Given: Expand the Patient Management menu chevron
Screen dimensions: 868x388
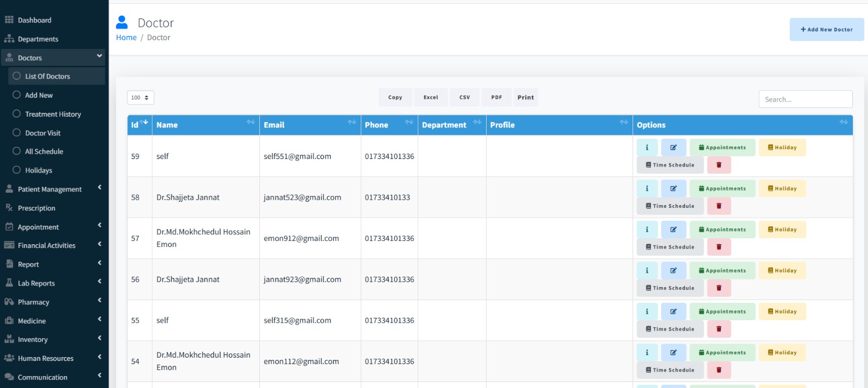Looking at the screenshot, I should click(x=100, y=188).
